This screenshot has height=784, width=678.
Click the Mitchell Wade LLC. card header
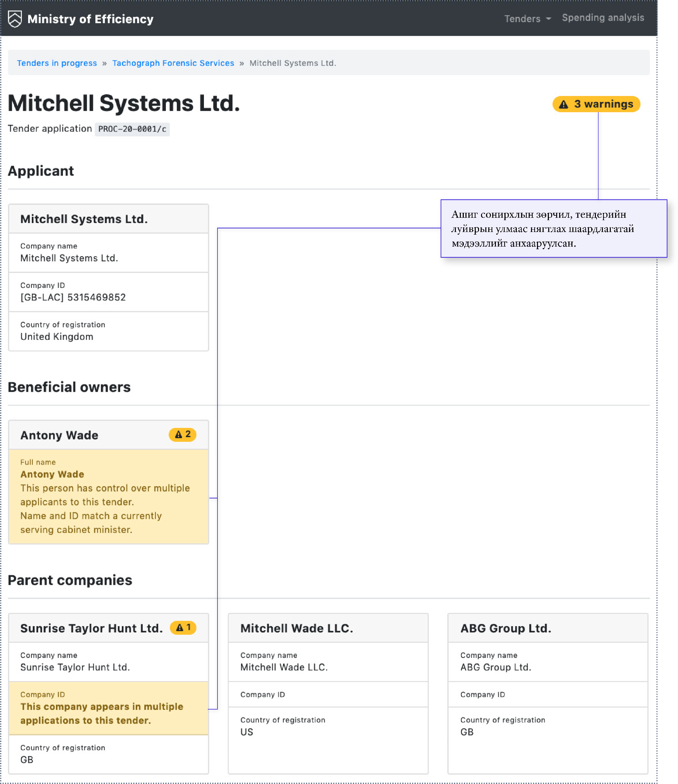click(328, 628)
